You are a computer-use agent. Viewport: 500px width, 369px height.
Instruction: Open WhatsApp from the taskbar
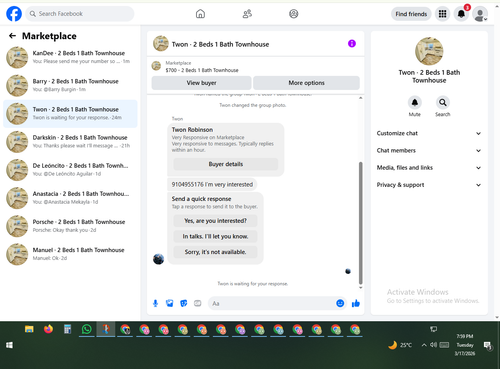pyautogui.click(x=87, y=329)
